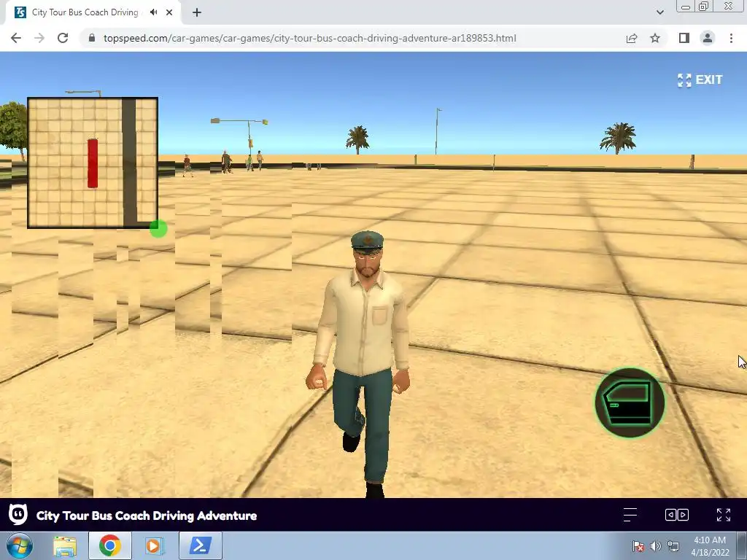The height and width of the screenshot is (560, 747).
Task: Close the City Tour Bus Coach Driving tab
Action: pos(169,12)
